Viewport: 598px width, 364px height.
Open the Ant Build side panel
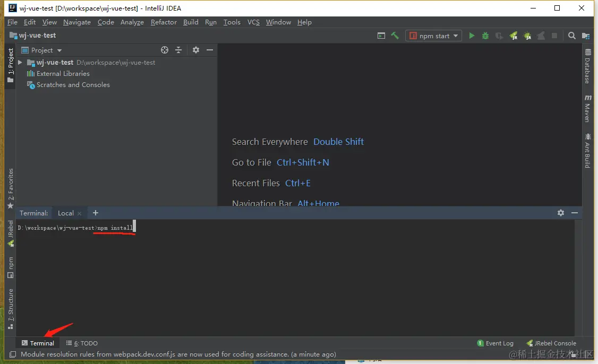[x=587, y=150]
